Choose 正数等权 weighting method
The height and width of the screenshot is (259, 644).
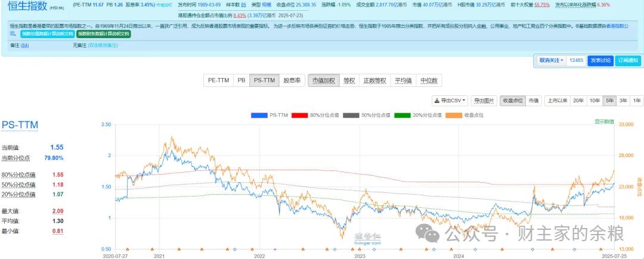coord(374,80)
